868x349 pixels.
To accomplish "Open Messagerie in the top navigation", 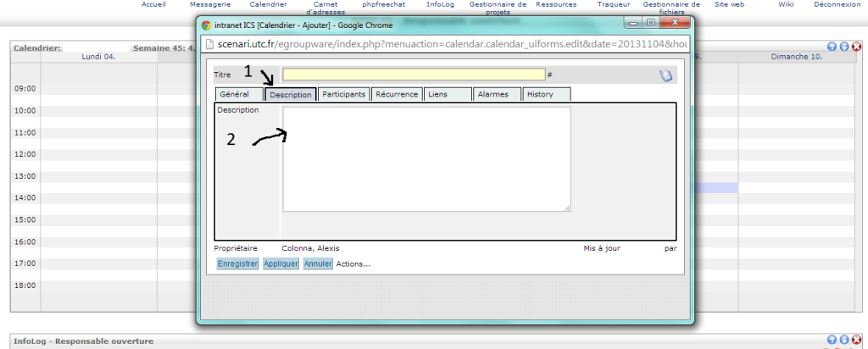I will pos(210,4).
